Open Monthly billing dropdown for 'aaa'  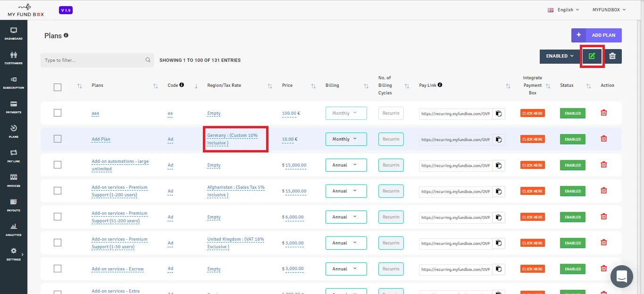click(x=346, y=113)
